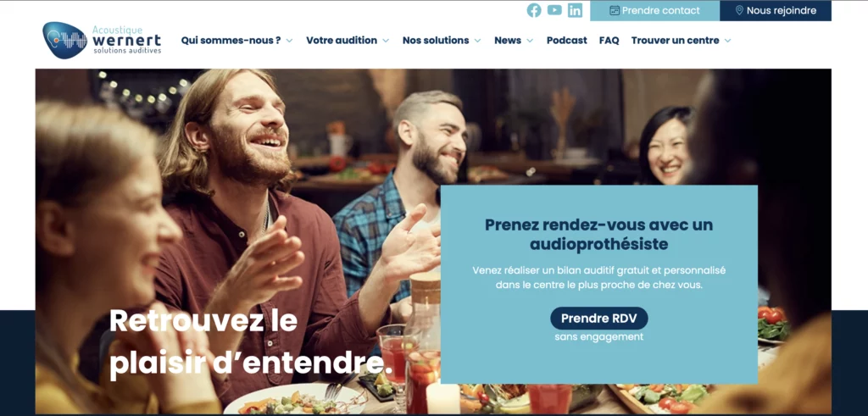Open the LinkedIn profile icon
Image resolution: width=868 pixels, height=416 pixels.
576,10
